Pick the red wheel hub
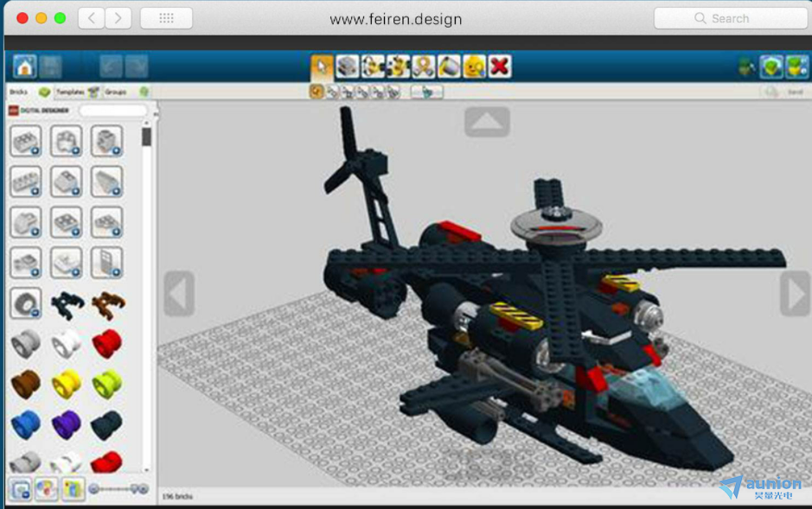 (x=106, y=343)
